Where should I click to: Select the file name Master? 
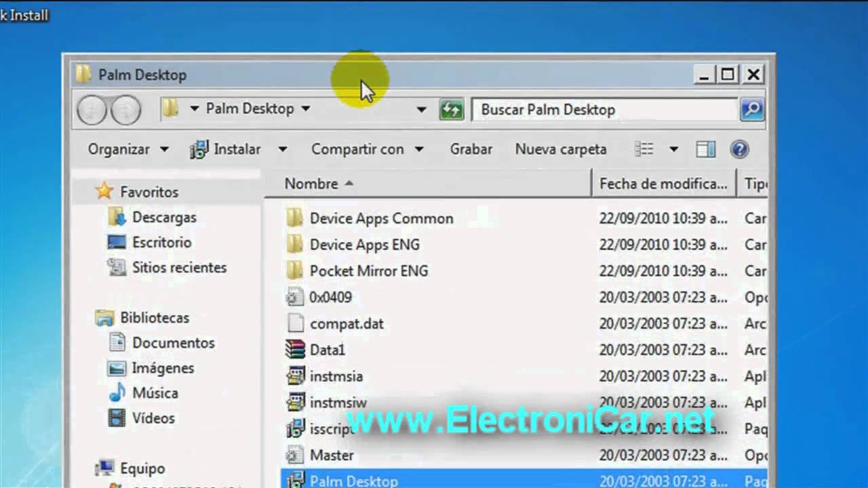point(332,455)
